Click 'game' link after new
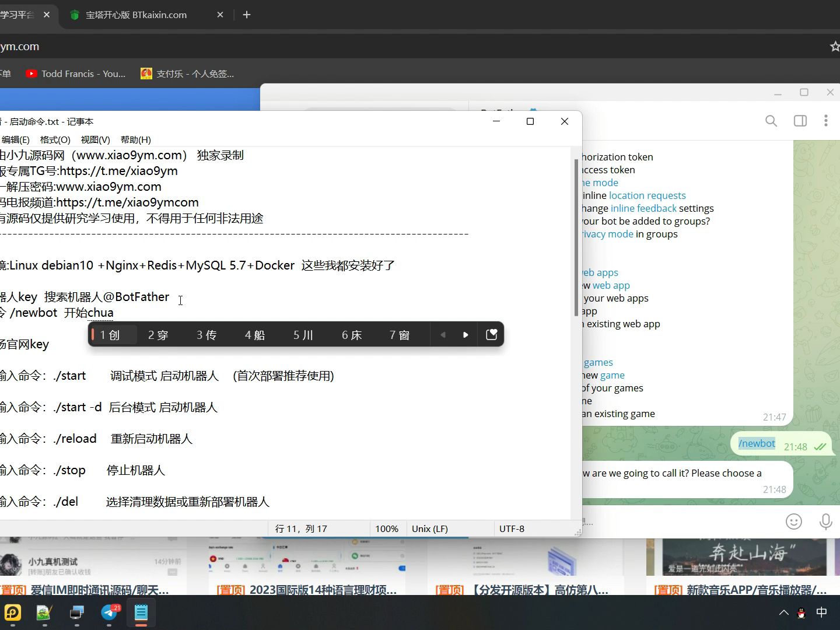840x630 pixels. (x=612, y=375)
